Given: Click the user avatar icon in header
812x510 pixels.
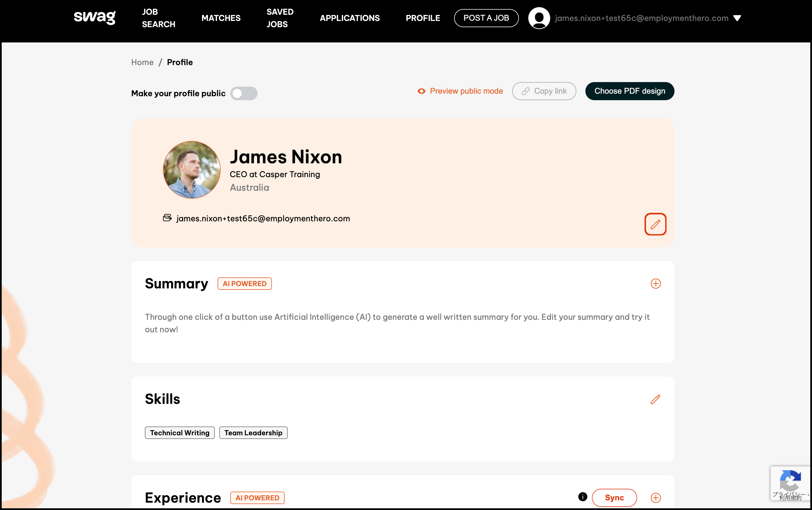Looking at the screenshot, I should [539, 18].
